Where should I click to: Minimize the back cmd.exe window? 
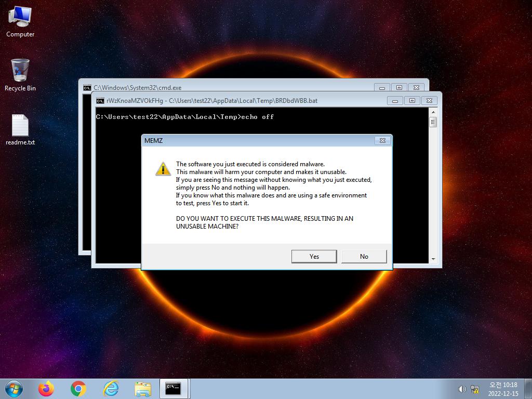(382, 87)
